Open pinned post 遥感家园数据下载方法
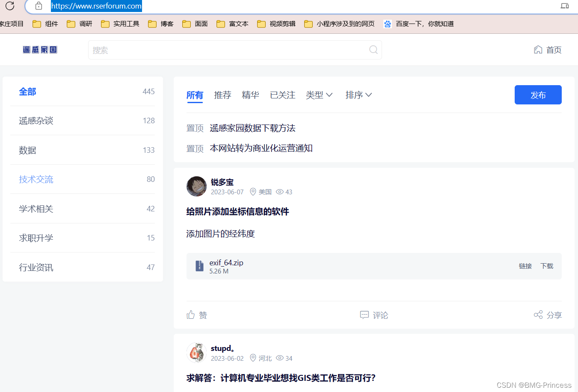The height and width of the screenshot is (392, 578). (x=252, y=128)
